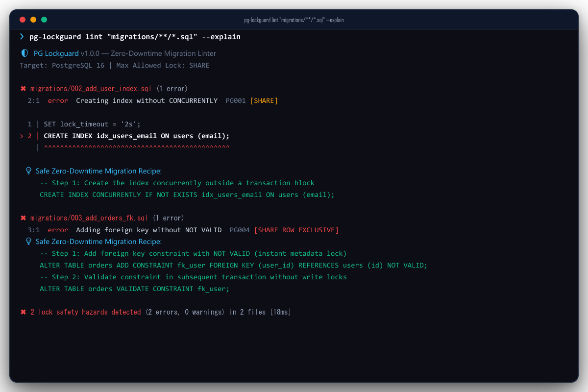Click the red close window button
Image resolution: width=588 pixels, height=392 pixels.
[x=23, y=20]
